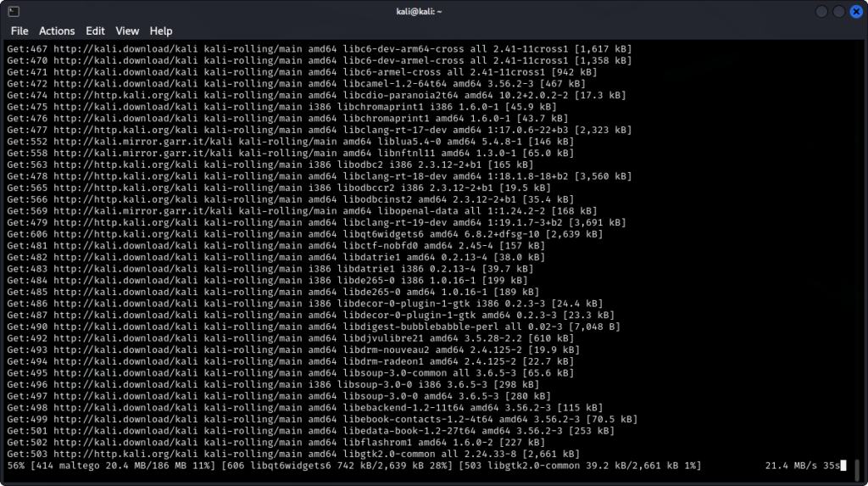Minimize the terminal window

coord(821,11)
